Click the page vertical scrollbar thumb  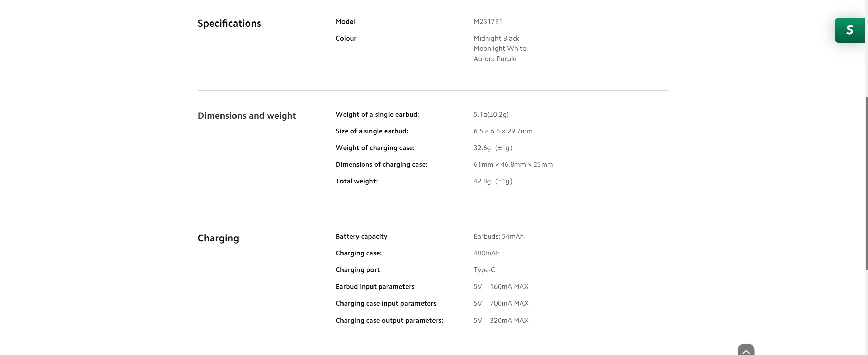click(866, 183)
